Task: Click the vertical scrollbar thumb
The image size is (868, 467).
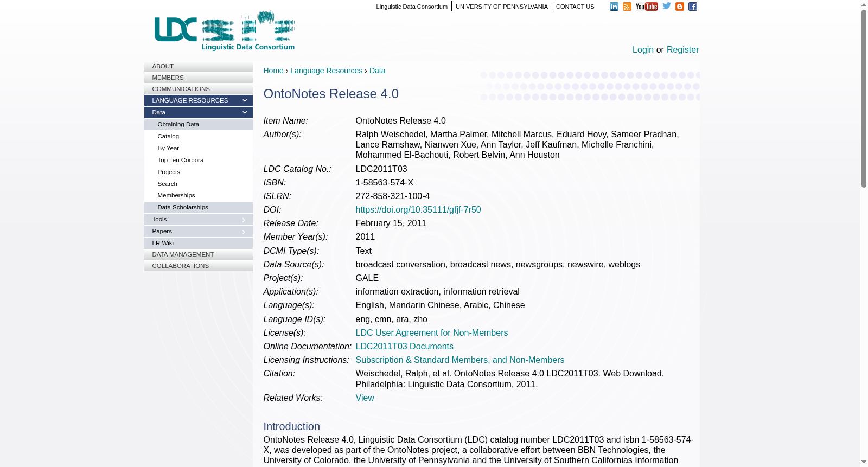Action: tap(864, 99)
